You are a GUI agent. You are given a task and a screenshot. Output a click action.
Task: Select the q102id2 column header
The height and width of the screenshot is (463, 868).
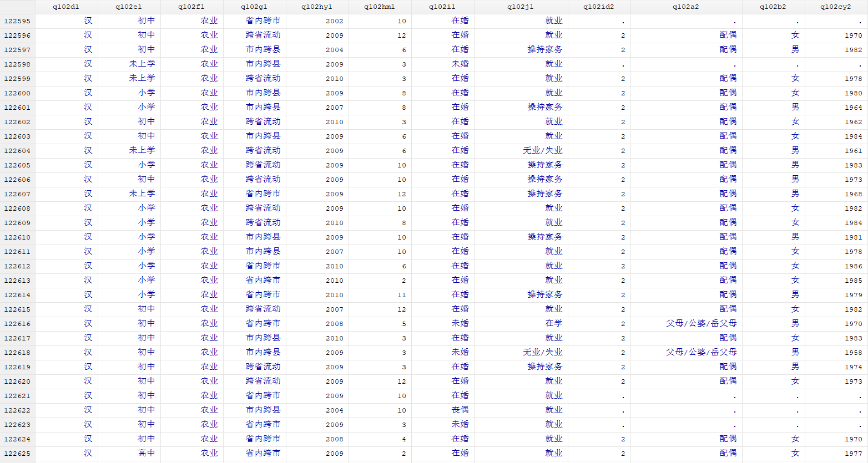(599, 7)
